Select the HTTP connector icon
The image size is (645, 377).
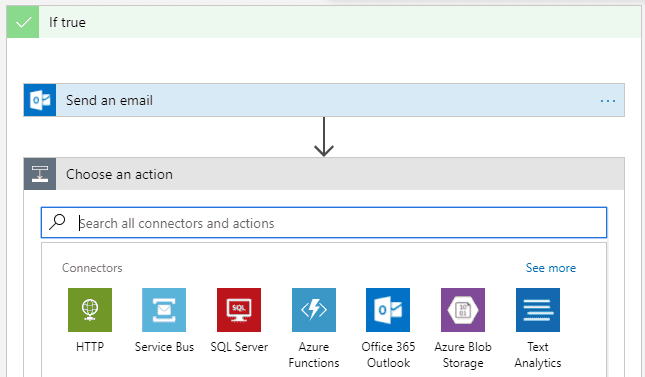pos(90,310)
